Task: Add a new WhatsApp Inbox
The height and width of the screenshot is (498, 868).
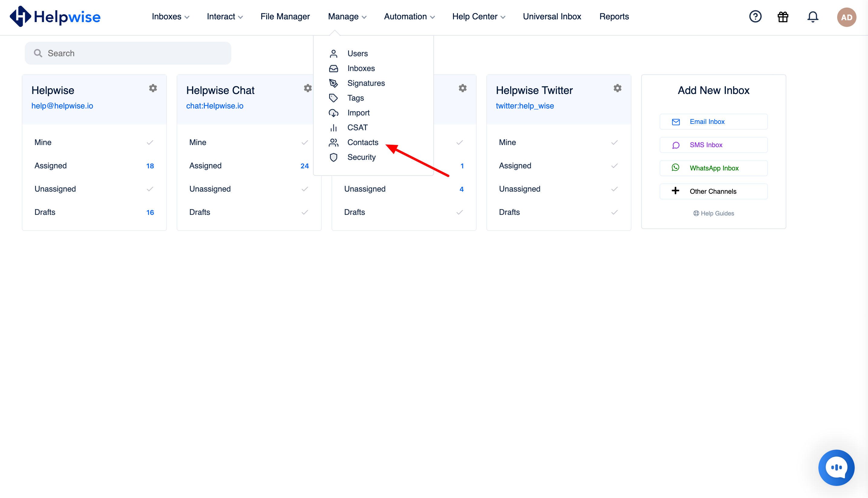Action: 714,168
